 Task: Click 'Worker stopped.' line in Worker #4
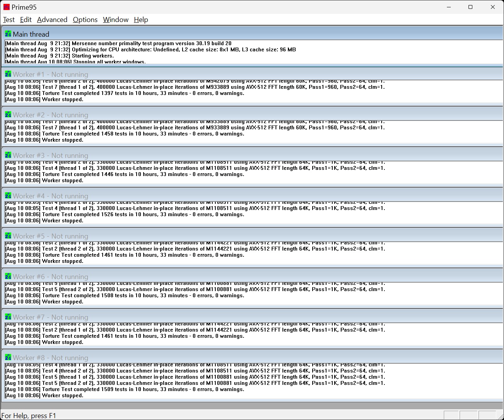(44, 220)
